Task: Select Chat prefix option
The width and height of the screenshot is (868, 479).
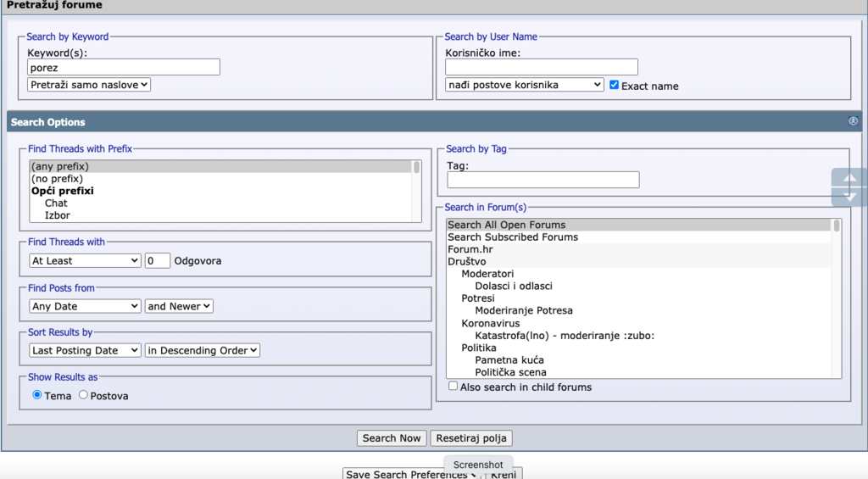Action: click(220, 203)
